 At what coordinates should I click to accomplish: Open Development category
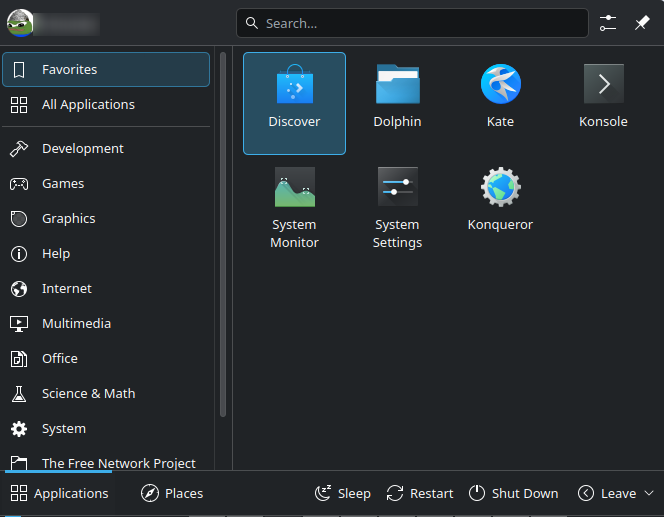click(106, 149)
